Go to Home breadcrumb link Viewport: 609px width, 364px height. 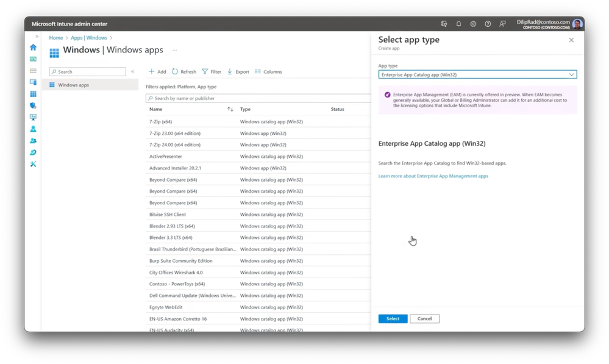tap(56, 38)
